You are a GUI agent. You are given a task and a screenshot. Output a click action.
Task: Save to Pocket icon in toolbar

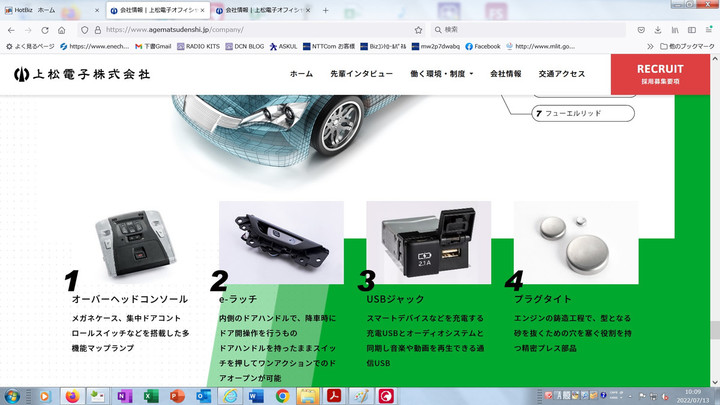click(641, 30)
